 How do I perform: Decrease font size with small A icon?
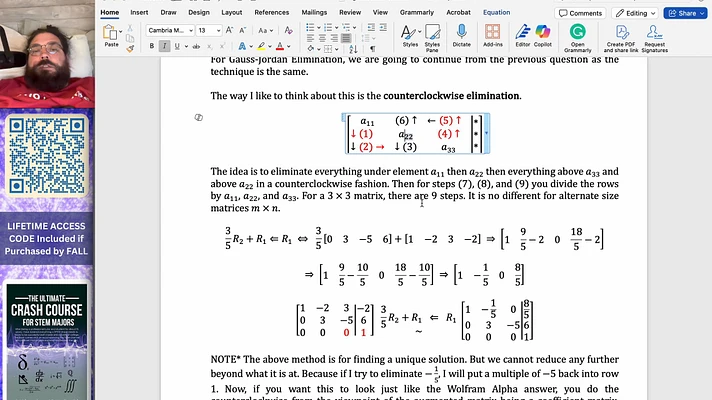[242, 30]
